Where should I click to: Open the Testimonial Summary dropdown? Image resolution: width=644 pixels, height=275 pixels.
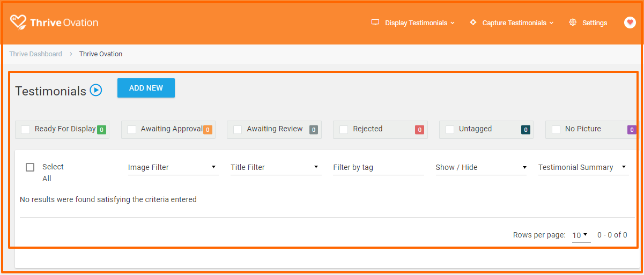[x=583, y=167]
